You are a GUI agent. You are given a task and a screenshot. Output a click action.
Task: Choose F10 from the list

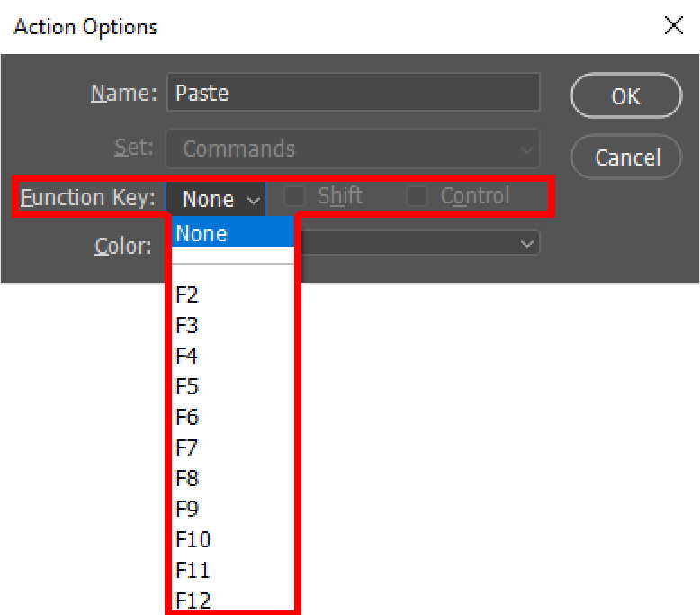pyautogui.click(x=233, y=539)
